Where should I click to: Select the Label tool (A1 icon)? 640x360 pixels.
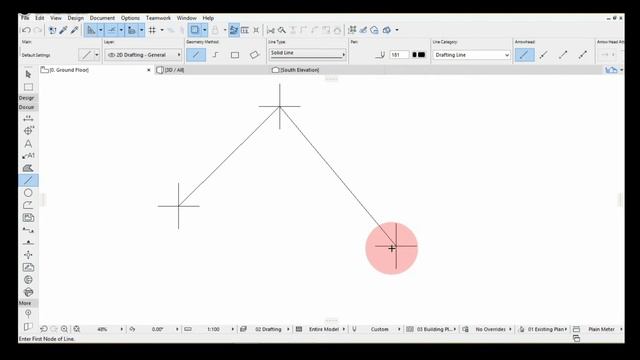point(28,156)
